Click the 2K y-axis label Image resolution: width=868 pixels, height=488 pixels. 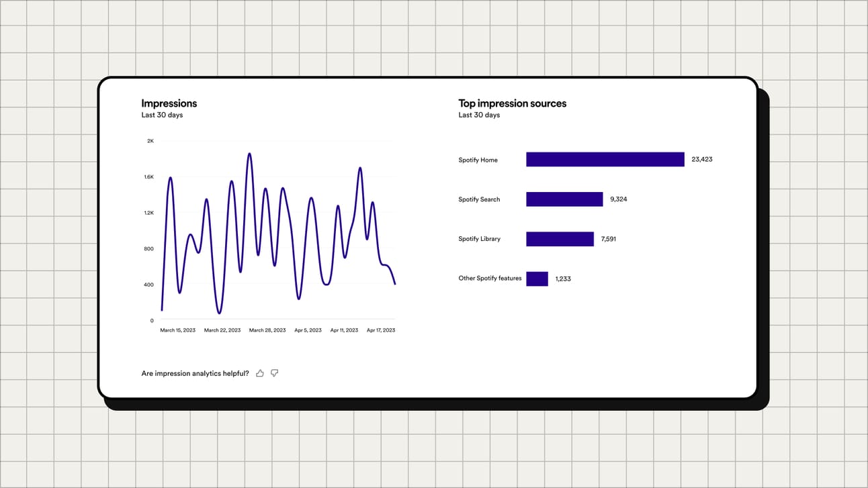tap(150, 141)
